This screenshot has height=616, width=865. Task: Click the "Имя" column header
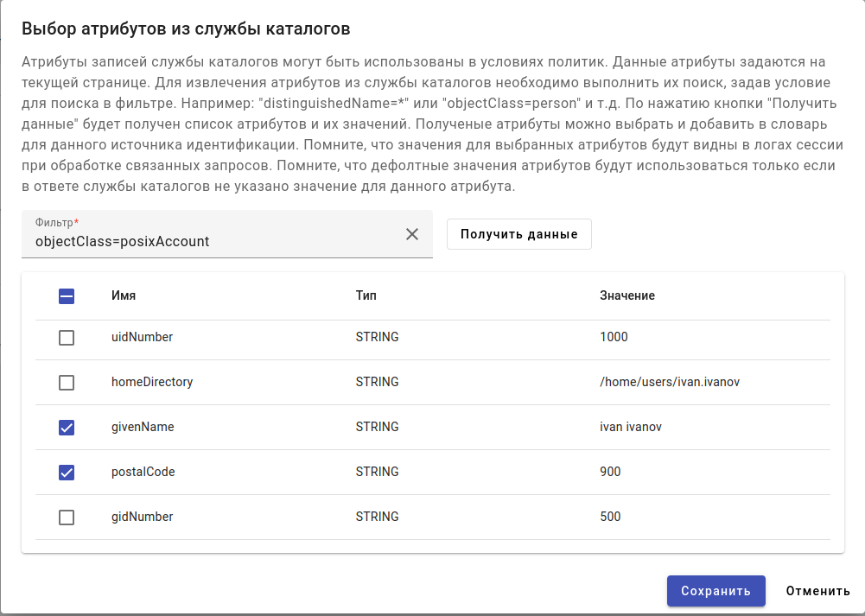(x=124, y=295)
